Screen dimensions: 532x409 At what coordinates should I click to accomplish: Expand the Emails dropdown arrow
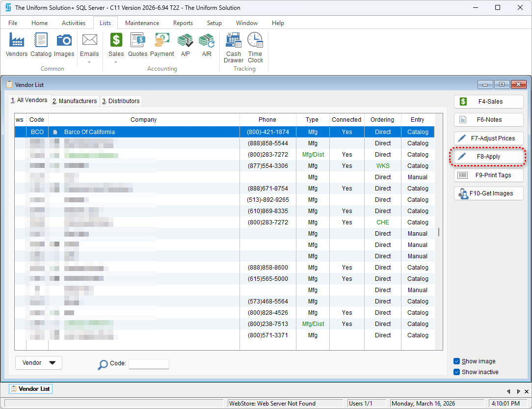point(89,62)
